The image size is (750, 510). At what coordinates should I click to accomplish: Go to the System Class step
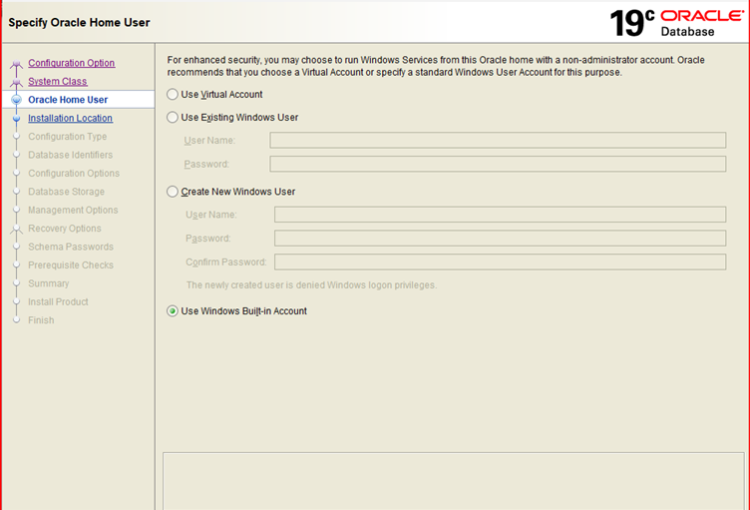click(x=57, y=82)
